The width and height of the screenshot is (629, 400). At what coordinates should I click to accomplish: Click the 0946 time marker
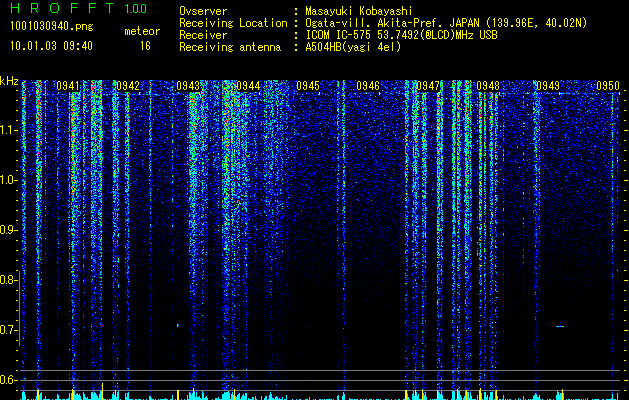368,86
